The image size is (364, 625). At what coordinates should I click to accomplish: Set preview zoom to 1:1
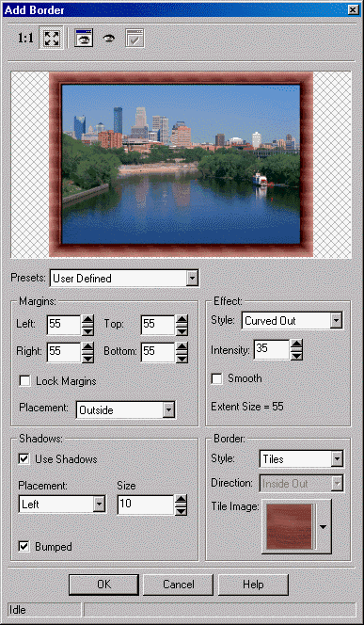click(x=26, y=39)
